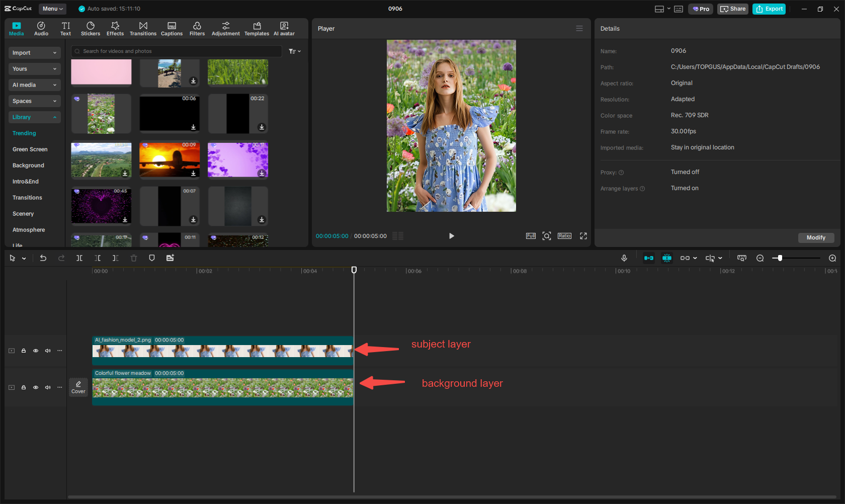
Task: Open the Stickers panel
Action: (x=91, y=29)
